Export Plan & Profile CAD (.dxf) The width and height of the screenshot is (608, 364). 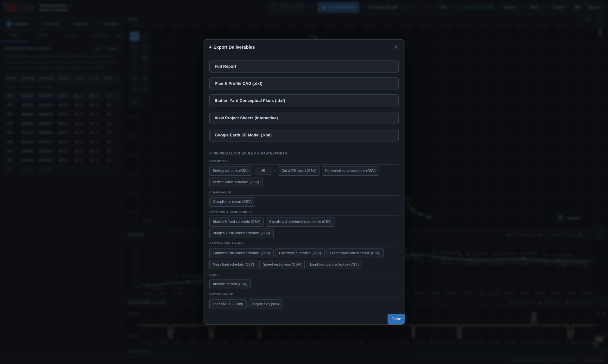[304, 84]
